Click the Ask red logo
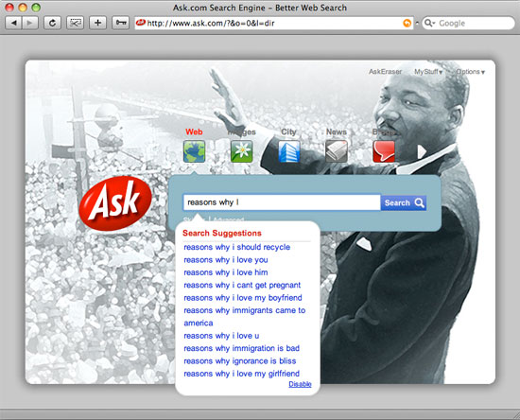This screenshot has height=420, width=520. (x=115, y=202)
